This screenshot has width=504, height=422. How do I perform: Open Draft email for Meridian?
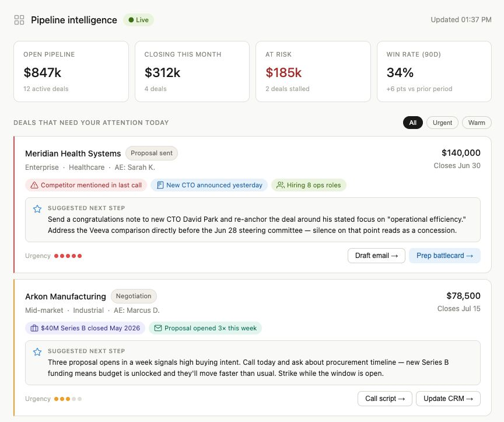point(376,256)
